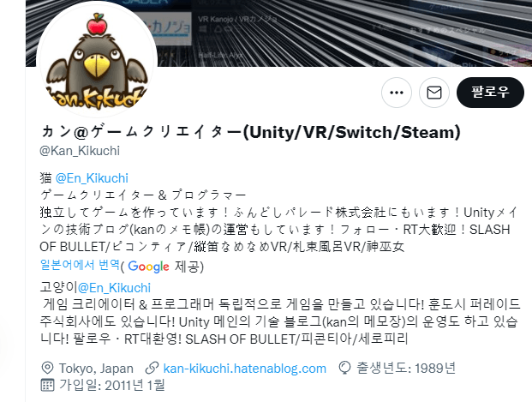Click the 출생년도: 1989년 text
Image resolution: width=532 pixels, height=402 pixels.
[x=406, y=368]
